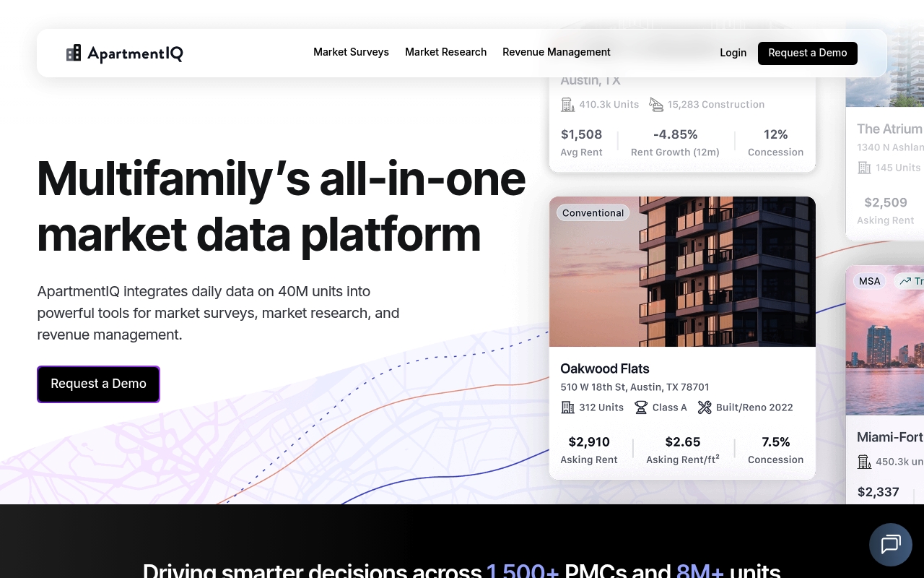Click the Multifamily's all-in-one headline
924x578 pixels.
click(x=282, y=207)
